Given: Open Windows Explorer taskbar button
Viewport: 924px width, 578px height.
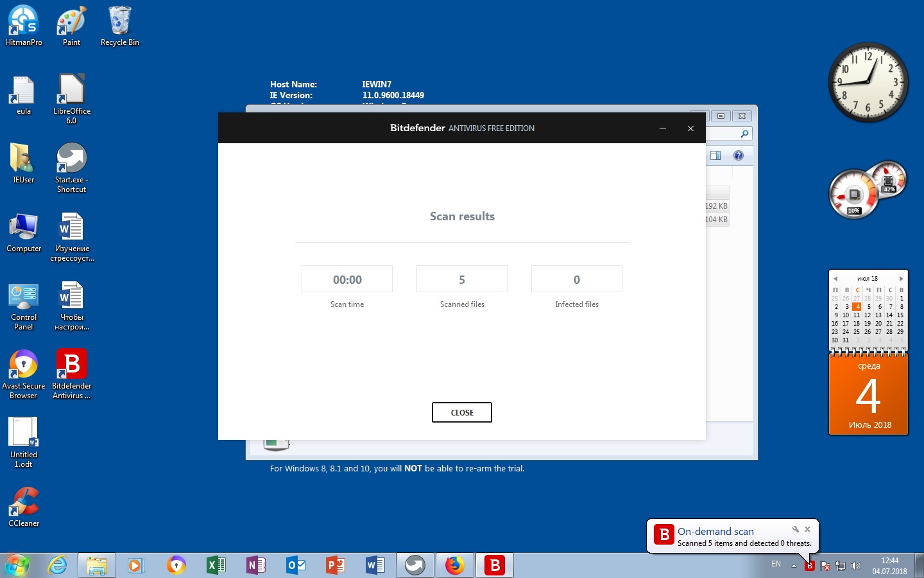Looking at the screenshot, I should click(97, 565).
